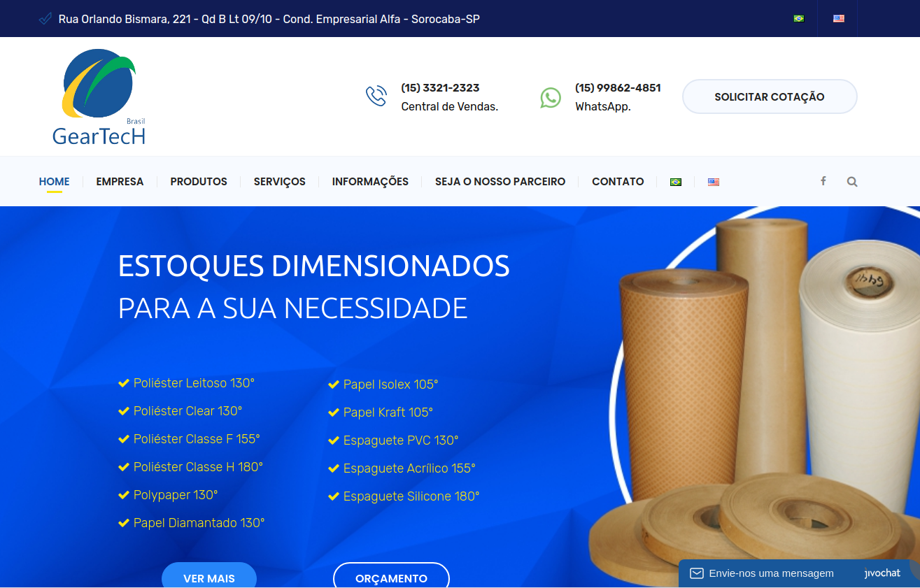920x588 pixels.
Task: Select Seja o Nosso Parceiro menu item
Action: pyautogui.click(x=500, y=182)
